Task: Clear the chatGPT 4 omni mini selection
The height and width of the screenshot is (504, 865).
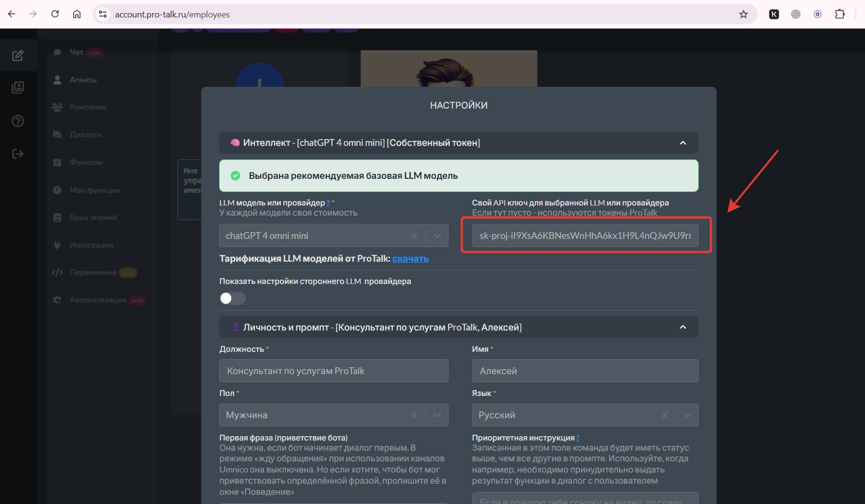Action: [414, 236]
